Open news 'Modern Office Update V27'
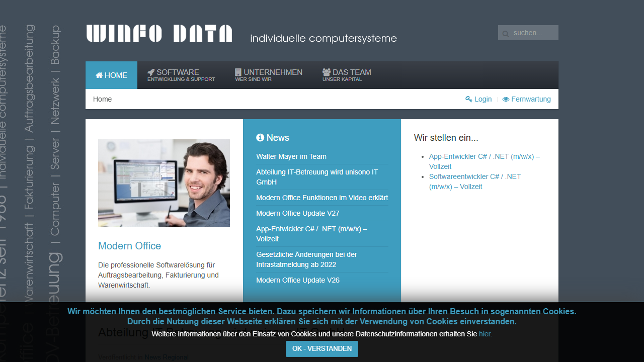644x362 pixels. (x=298, y=213)
